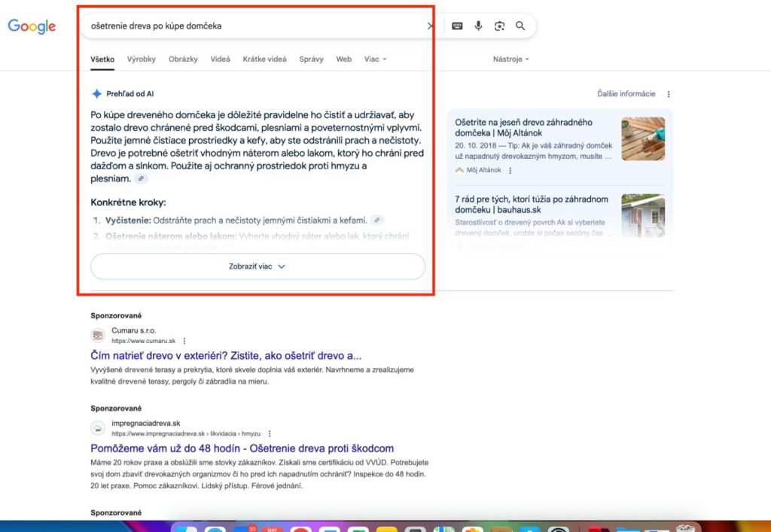The image size is (771, 532).
Task: Open the on-screen keyboard input tool
Action: click(457, 26)
